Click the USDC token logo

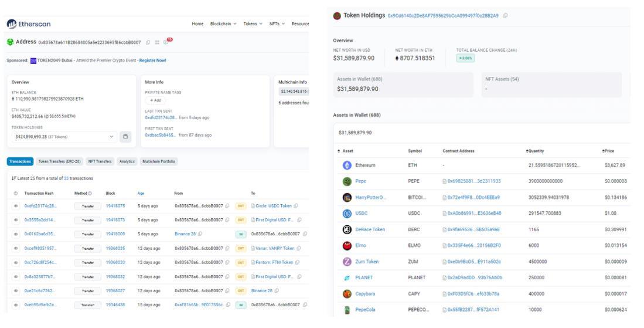[x=347, y=214]
